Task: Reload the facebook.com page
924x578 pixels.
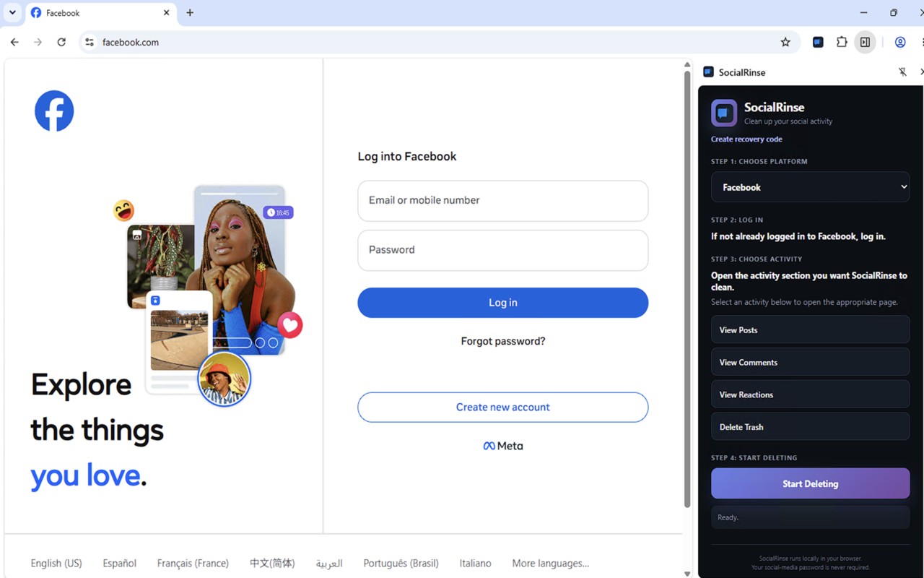Action: (x=61, y=42)
